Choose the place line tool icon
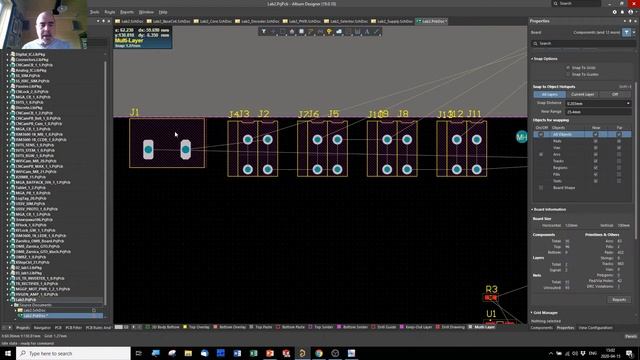640x360 pixels. 376,31
